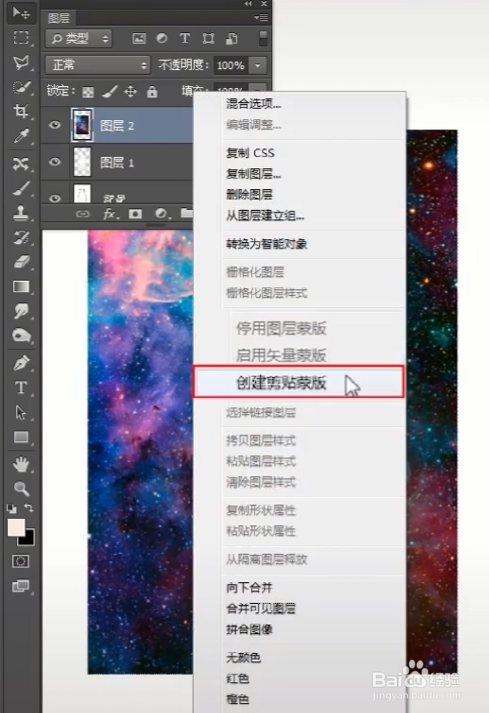Select the Eraser tool
Viewport: 489px width, 713px height.
point(21,261)
